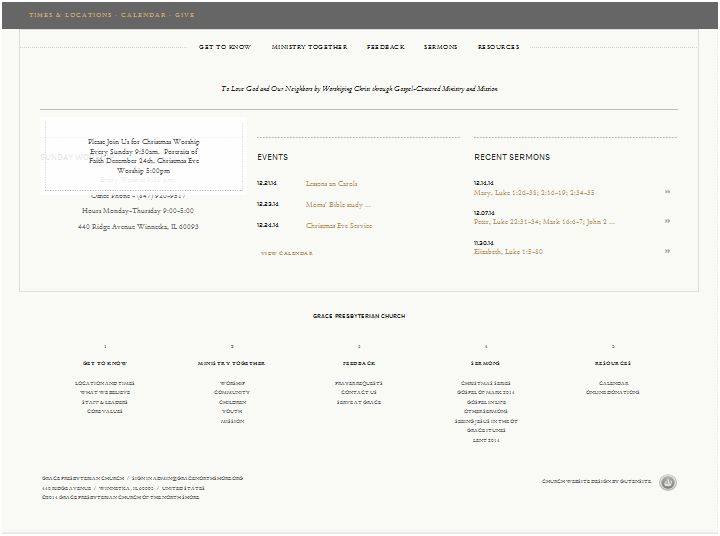Image resolution: width=720 pixels, height=536 pixels.
Task: Open the Elizabeth, Luke 1:5-80 sermon
Action: 508,251
